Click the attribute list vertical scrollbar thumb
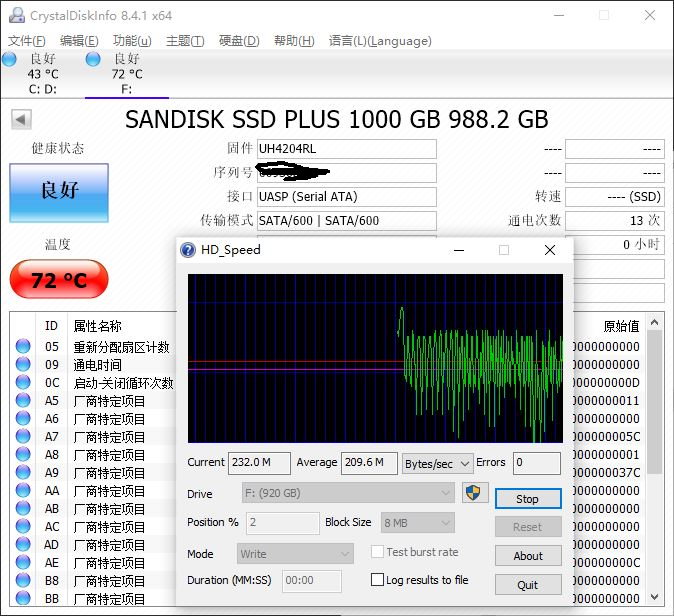 point(654,402)
